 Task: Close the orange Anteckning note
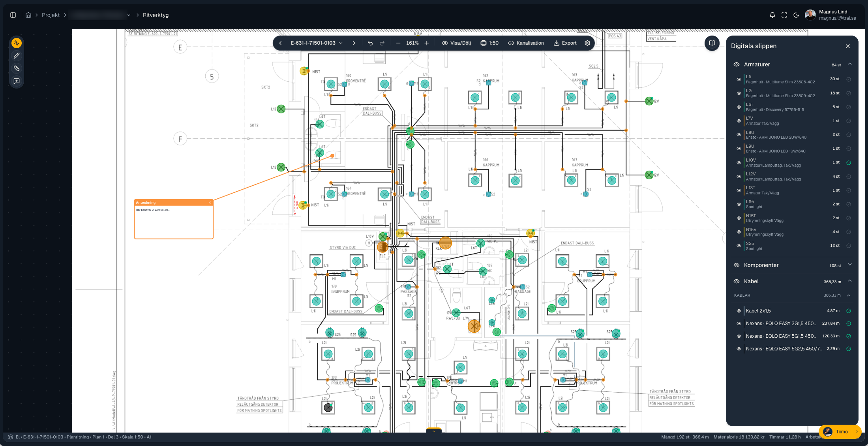click(x=210, y=203)
